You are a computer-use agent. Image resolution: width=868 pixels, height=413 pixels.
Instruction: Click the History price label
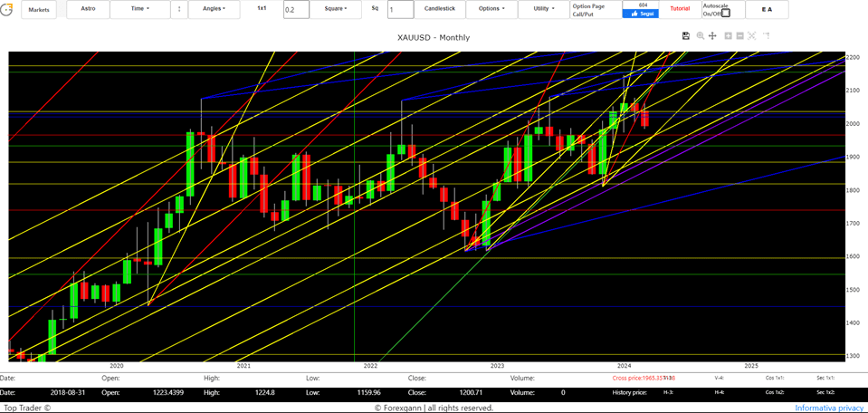tap(629, 392)
